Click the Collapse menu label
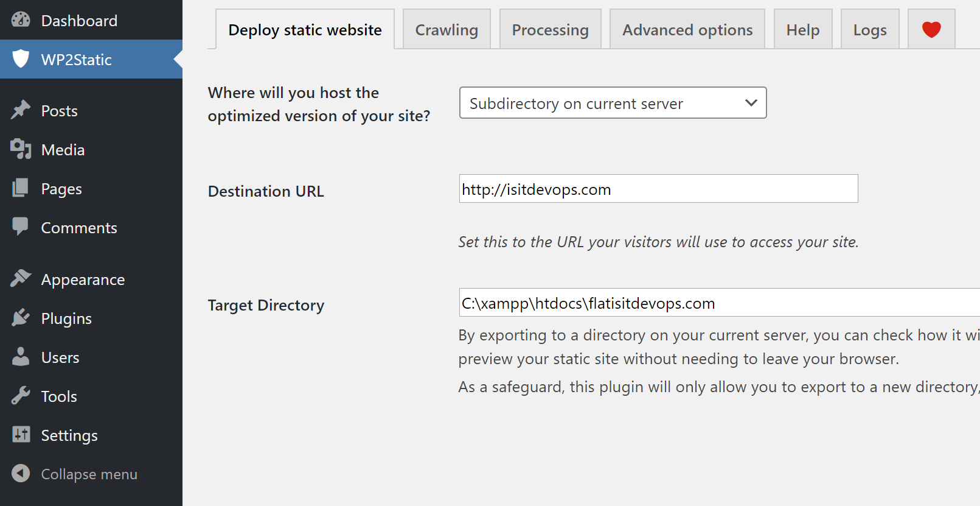This screenshot has height=506, width=980. click(89, 474)
